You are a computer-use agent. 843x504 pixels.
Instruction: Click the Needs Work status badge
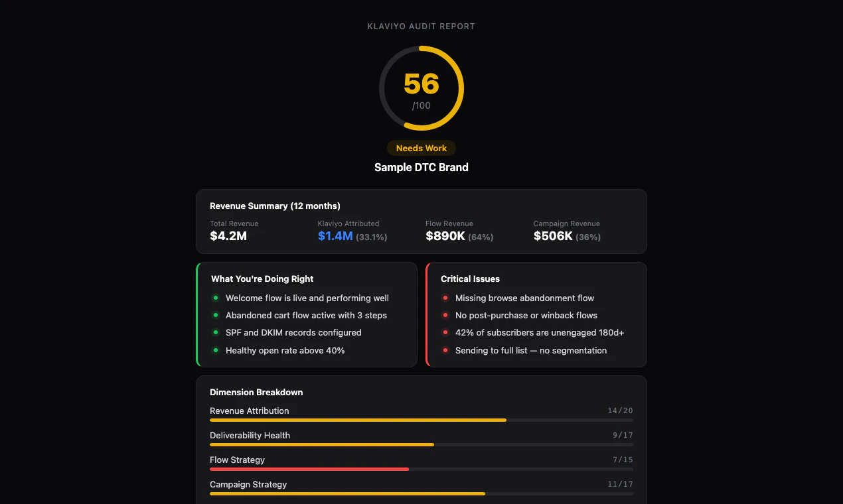421,148
